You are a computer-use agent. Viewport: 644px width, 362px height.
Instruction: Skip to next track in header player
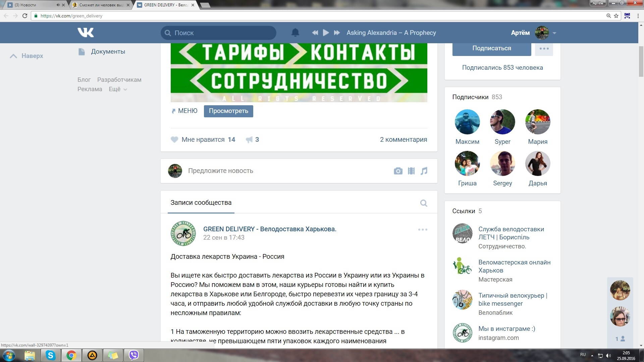coord(337,33)
